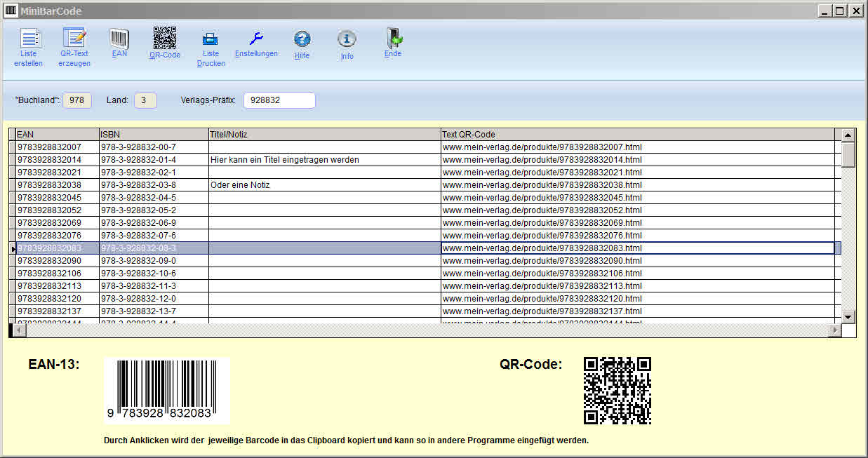The height and width of the screenshot is (458, 868).
Task: Click the Liste Drucken printer icon
Action: (211, 39)
